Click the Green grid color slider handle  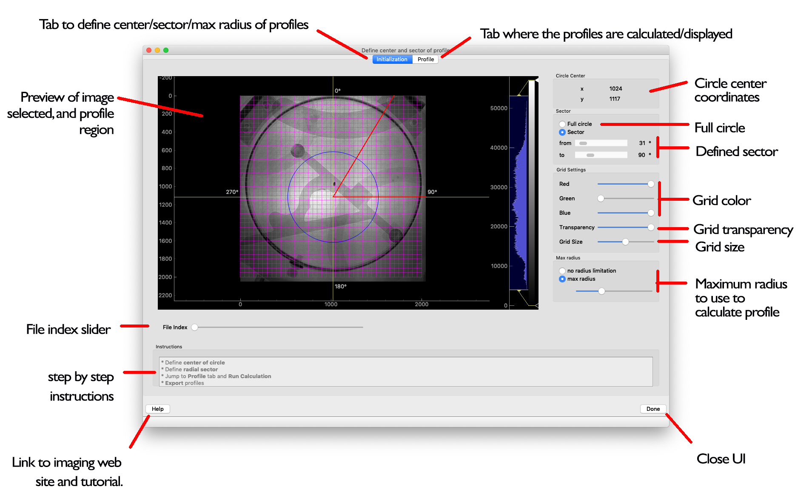click(601, 199)
